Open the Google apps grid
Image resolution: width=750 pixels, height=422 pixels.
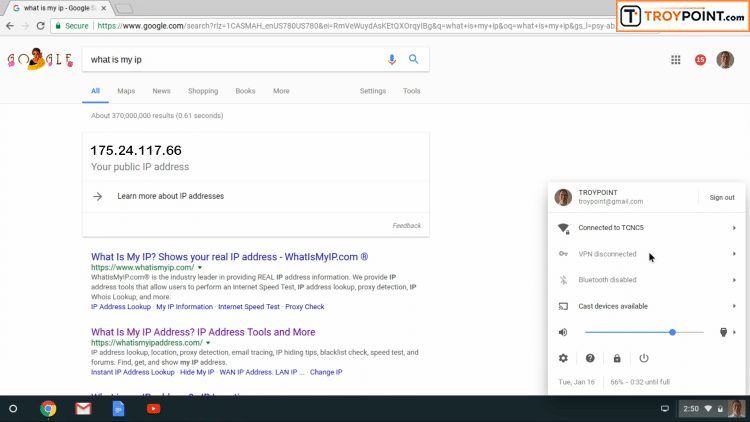675,60
